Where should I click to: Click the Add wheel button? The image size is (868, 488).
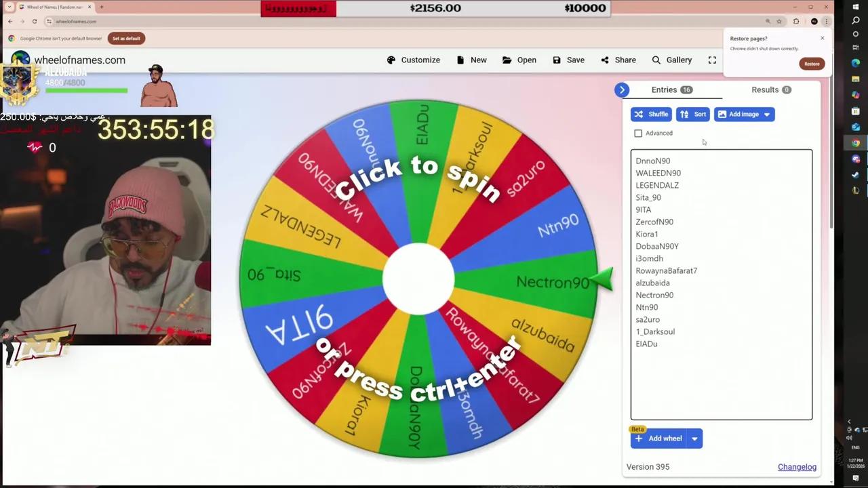tap(658, 439)
